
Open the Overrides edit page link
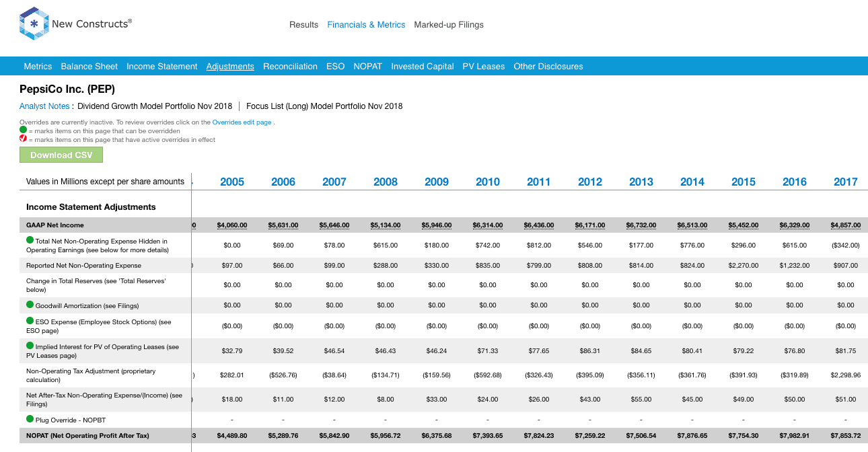pyautogui.click(x=242, y=122)
